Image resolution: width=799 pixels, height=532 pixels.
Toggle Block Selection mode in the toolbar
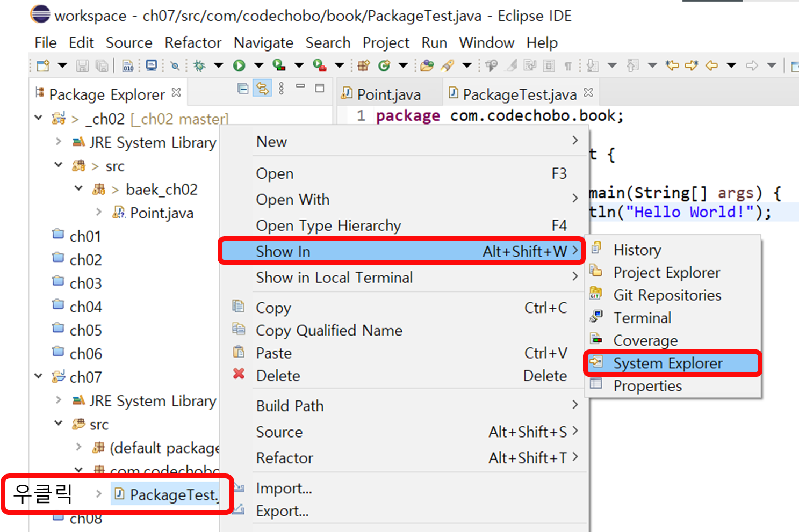tap(549, 65)
